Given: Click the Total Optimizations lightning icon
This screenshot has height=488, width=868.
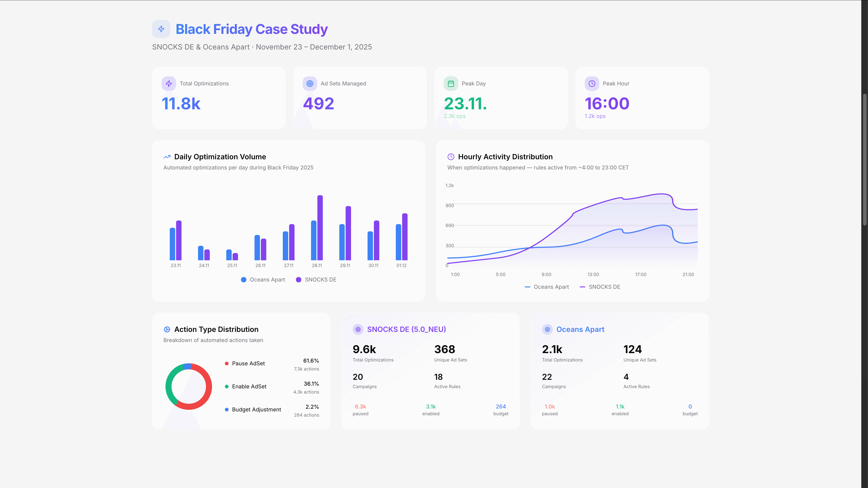Looking at the screenshot, I should pyautogui.click(x=169, y=84).
